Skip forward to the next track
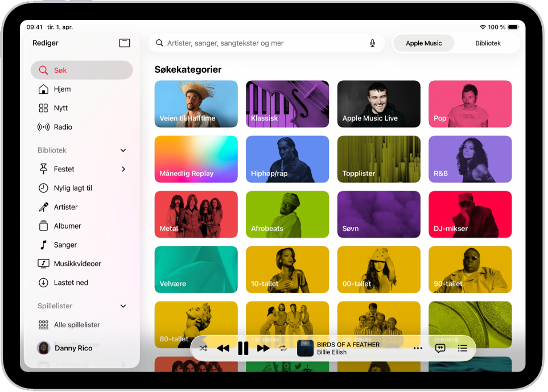Image resolution: width=548 pixels, height=392 pixels. coord(263,348)
